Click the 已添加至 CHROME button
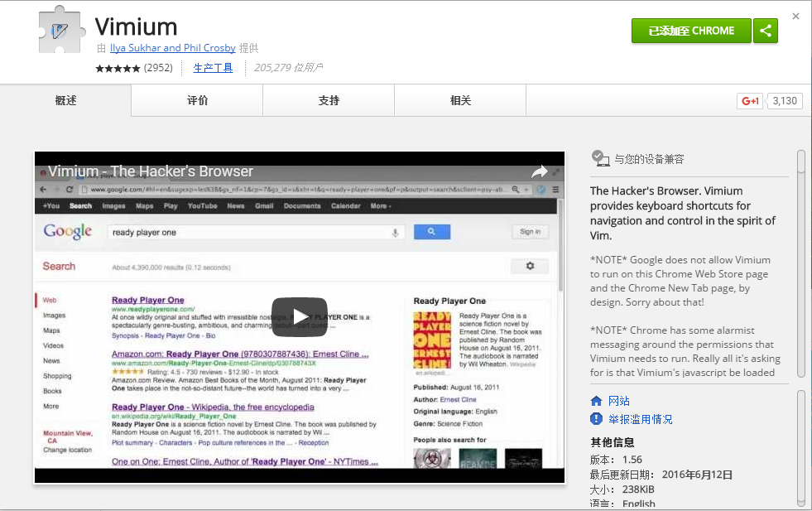This screenshot has height=511, width=812. [691, 31]
